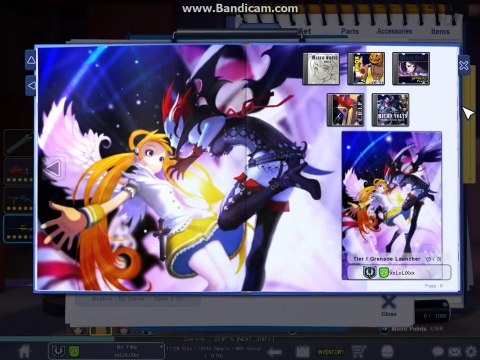480x360 pixels.
Task: Select the third character portrait below notebook
Action: [x=124, y=330]
